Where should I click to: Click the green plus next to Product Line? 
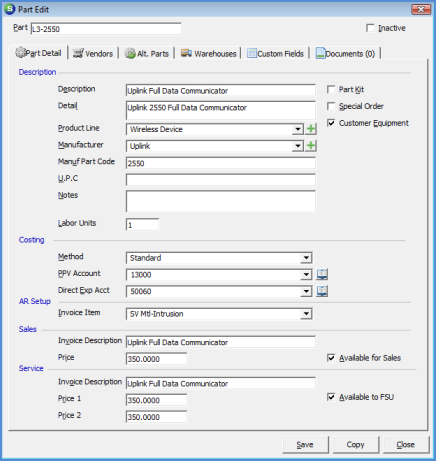311,129
